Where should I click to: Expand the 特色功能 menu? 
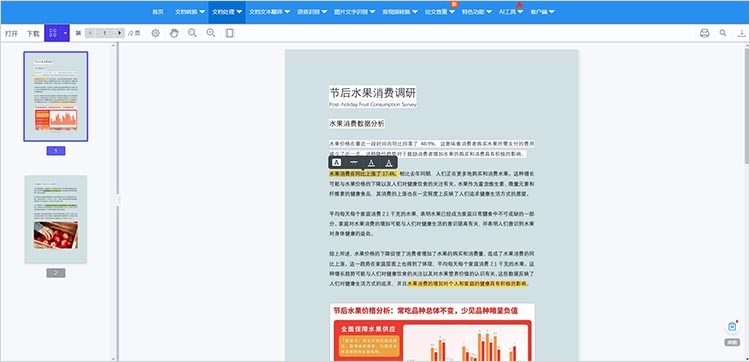tap(477, 11)
